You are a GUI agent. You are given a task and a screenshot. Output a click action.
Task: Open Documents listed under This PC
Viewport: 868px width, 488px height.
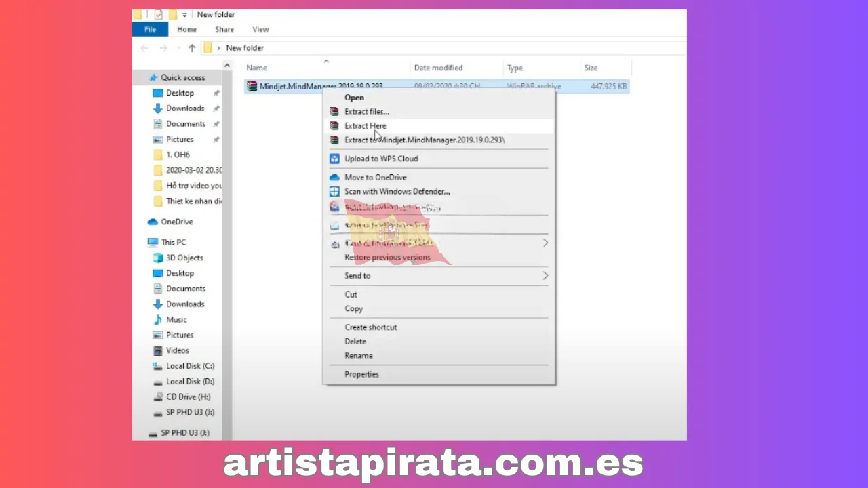point(186,289)
